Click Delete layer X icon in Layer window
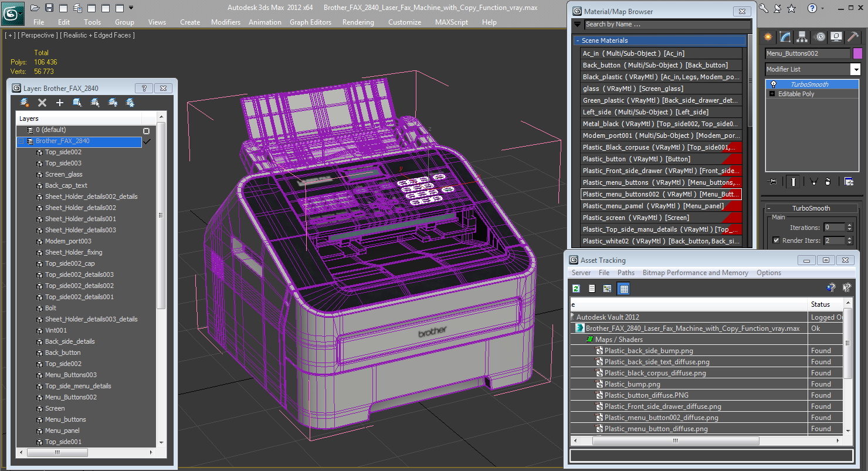The width and height of the screenshot is (868, 471). point(42,103)
